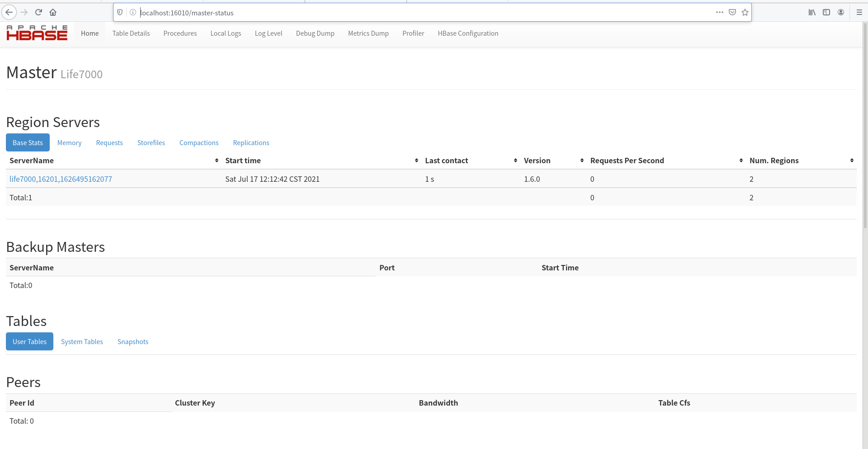
Task: Click the Cluster Key column header
Action: (x=195, y=403)
